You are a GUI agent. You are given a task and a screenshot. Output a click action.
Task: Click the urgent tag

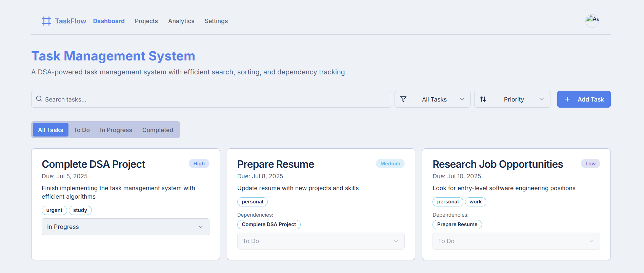(54, 210)
